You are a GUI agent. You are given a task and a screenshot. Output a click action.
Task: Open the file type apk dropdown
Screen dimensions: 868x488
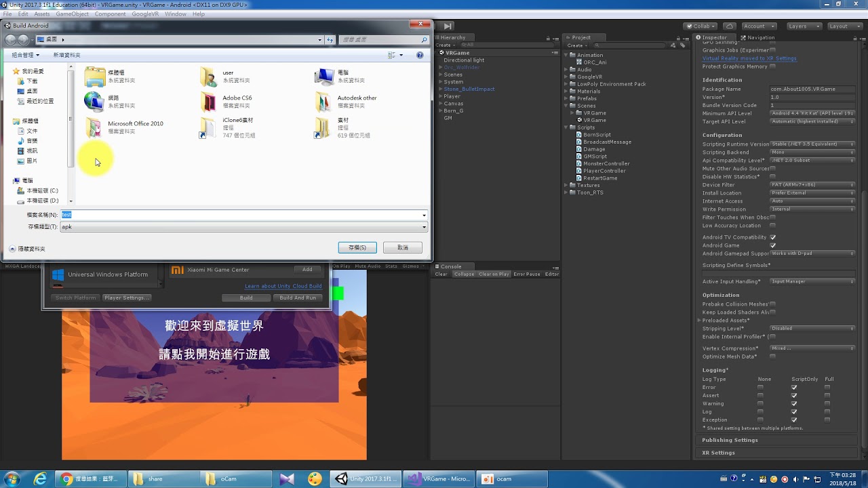tap(244, 227)
